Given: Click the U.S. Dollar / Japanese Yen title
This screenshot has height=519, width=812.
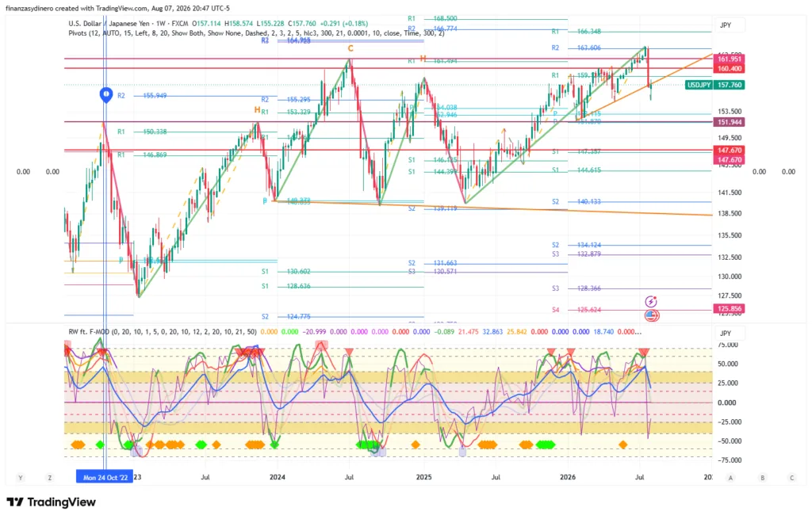Looking at the screenshot, I should (x=109, y=23).
